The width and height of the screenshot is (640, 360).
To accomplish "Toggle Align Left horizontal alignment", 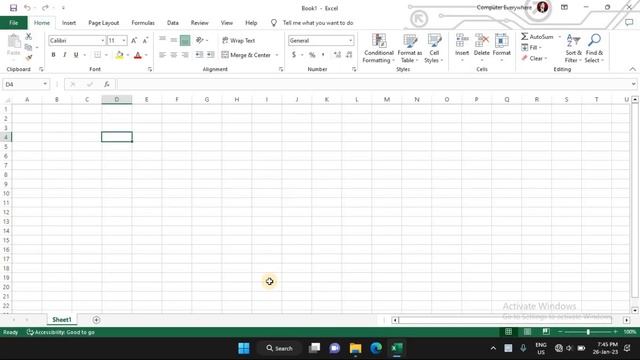I will [x=162, y=55].
